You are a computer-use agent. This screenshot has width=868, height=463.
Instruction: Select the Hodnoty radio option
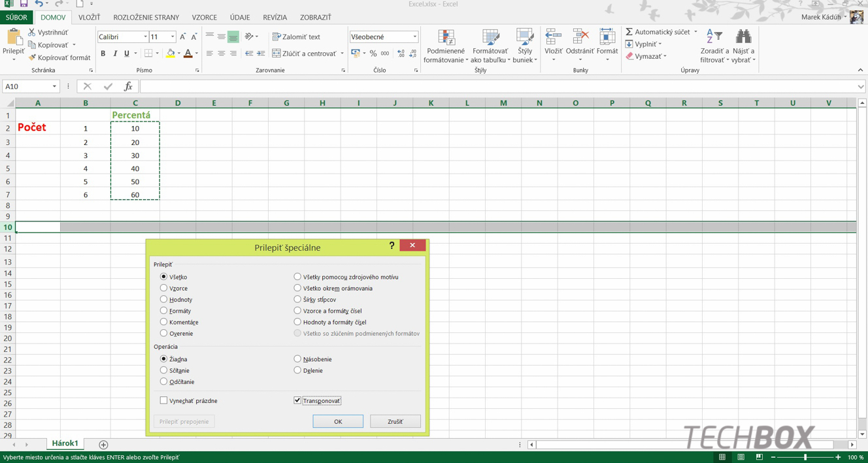[x=163, y=299]
